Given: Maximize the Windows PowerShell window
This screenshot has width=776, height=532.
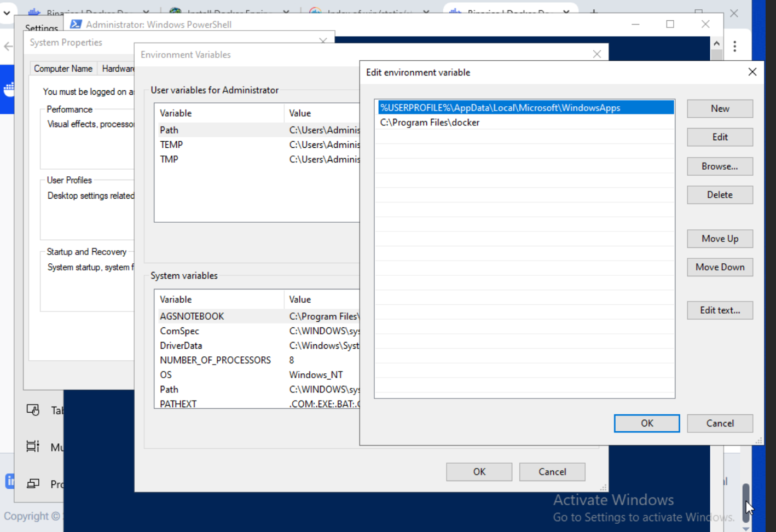Looking at the screenshot, I should point(670,24).
